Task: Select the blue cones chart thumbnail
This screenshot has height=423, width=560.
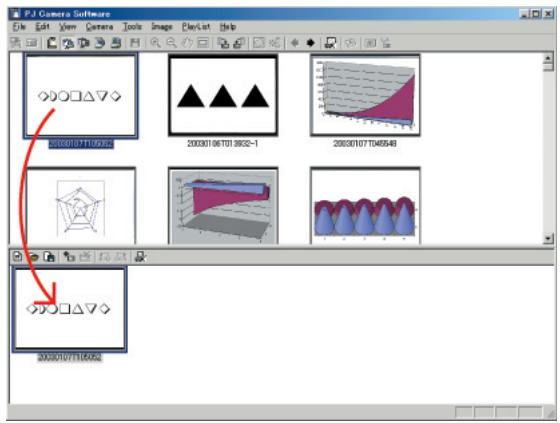Action: coord(365,206)
